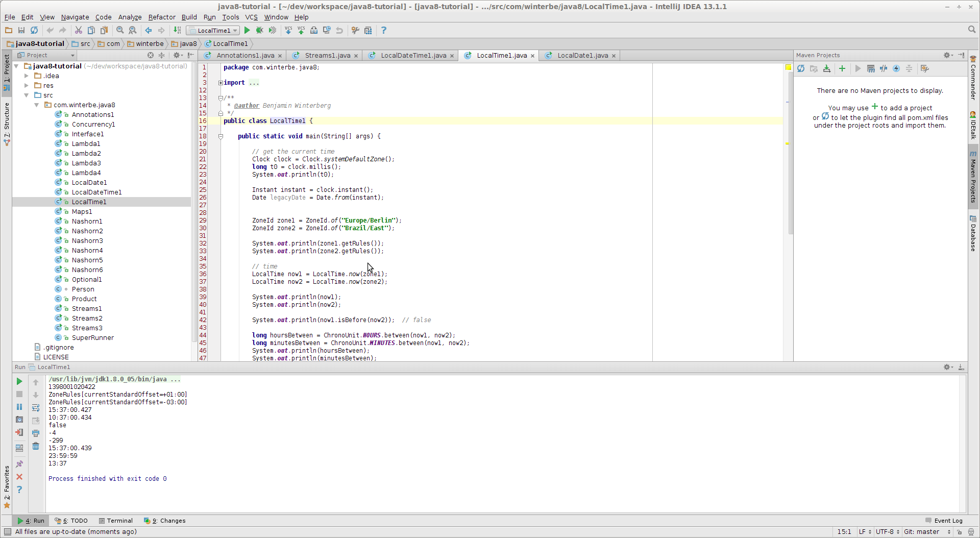Screen dimensions: 980x538
Task: Open Project Structure from the main toolbar
Action: (368, 31)
